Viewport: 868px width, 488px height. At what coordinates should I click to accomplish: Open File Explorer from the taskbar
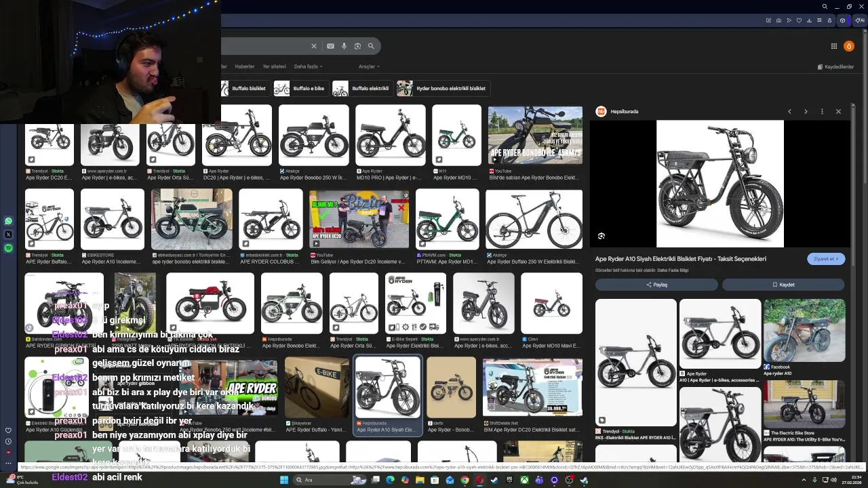pos(420,480)
